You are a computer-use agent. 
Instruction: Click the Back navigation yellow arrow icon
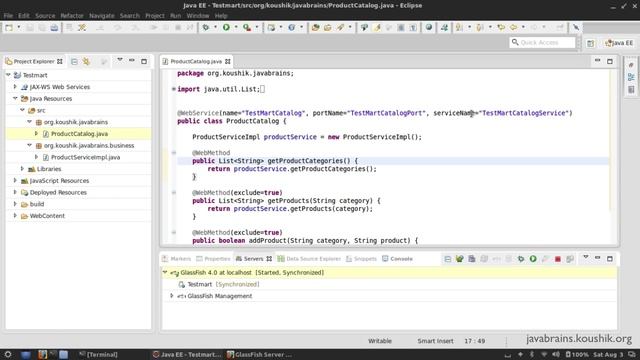coord(513,27)
